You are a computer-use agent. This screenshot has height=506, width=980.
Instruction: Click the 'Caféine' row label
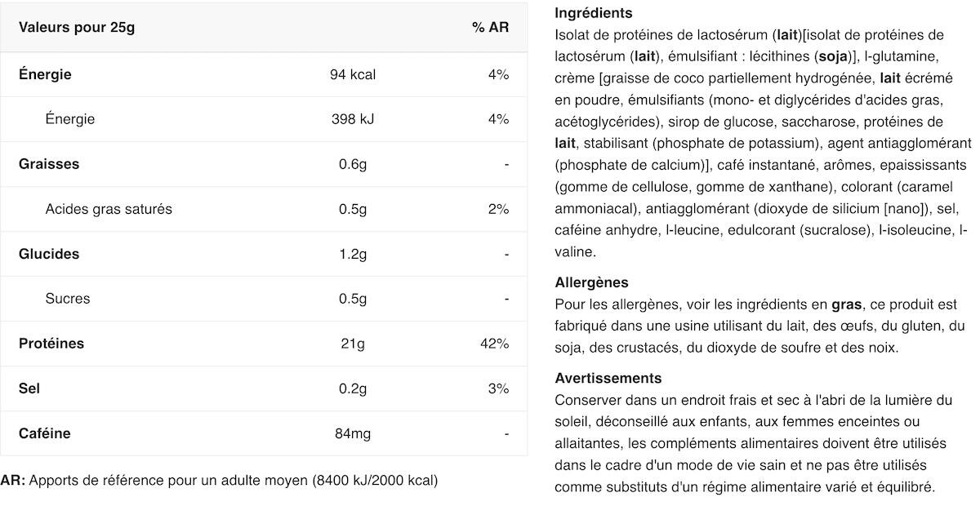[45, 433]
